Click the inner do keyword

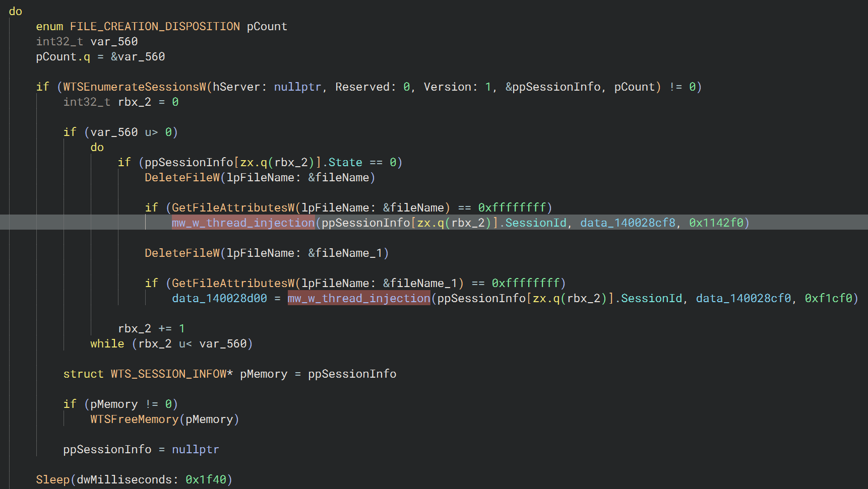point(97,147)
